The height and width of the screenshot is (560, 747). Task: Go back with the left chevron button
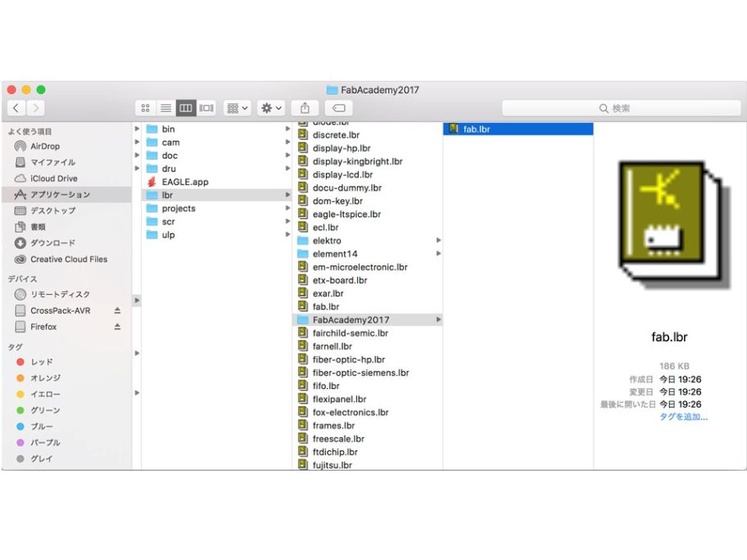(16, 108)
